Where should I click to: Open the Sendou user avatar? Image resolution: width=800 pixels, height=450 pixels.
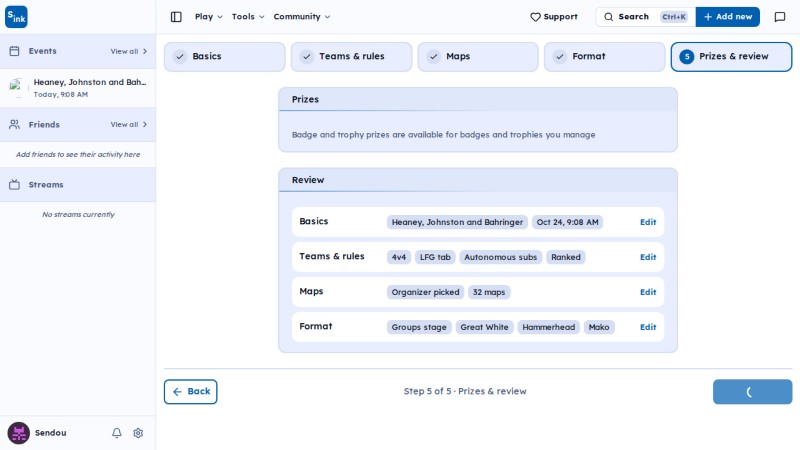(19, 433)
